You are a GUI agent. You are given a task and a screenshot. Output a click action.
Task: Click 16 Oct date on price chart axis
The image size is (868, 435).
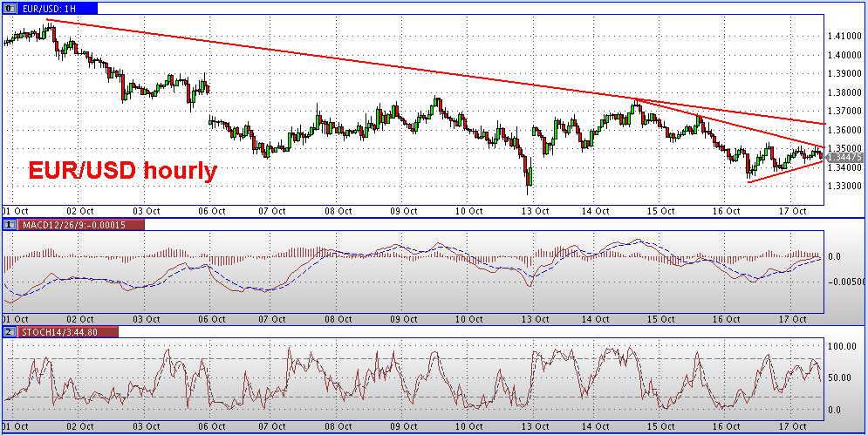click(x=727, y=212)
